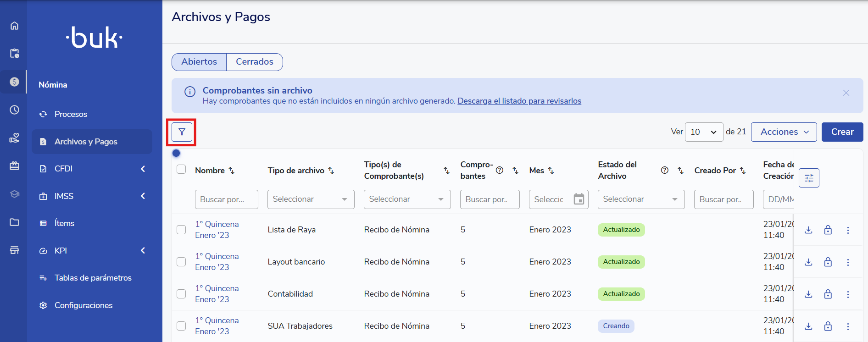Open the Ver rows-per-page selector

tap(703, 132)
